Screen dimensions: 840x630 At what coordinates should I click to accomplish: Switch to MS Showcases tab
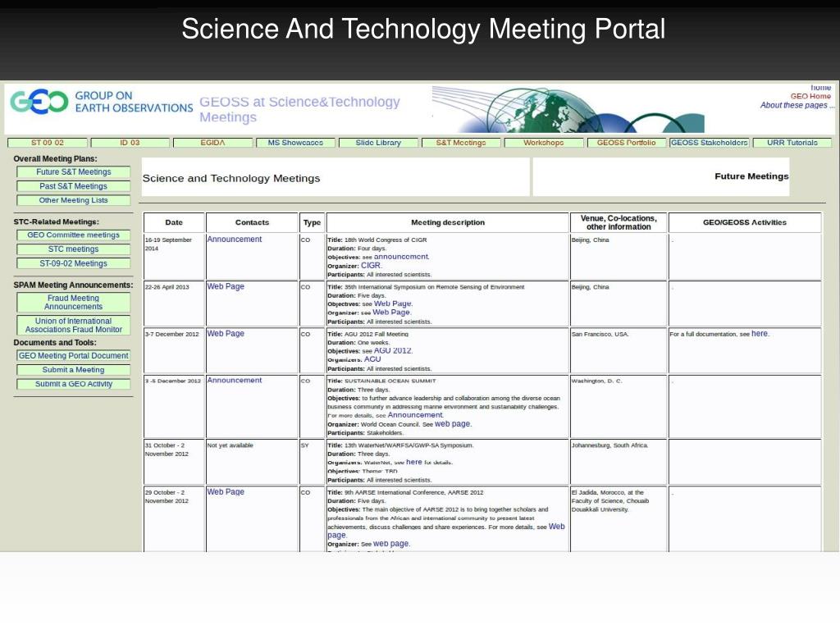[x=295, y=143]
